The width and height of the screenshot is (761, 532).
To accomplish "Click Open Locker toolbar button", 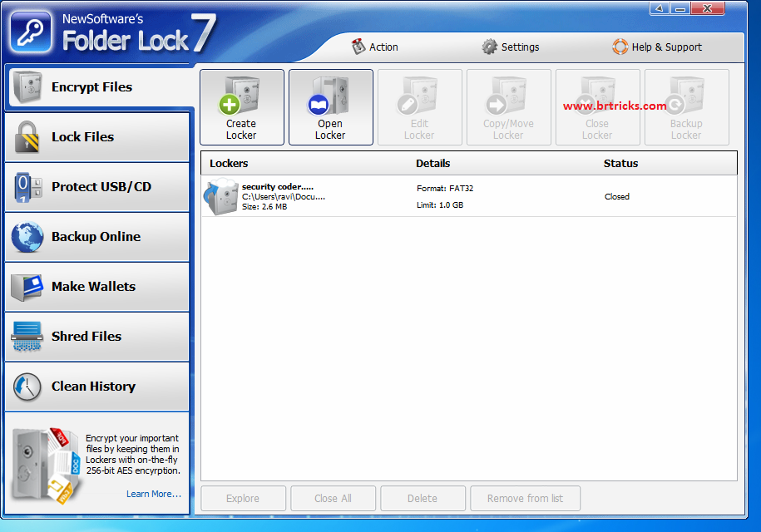I will tap(331, 107).
